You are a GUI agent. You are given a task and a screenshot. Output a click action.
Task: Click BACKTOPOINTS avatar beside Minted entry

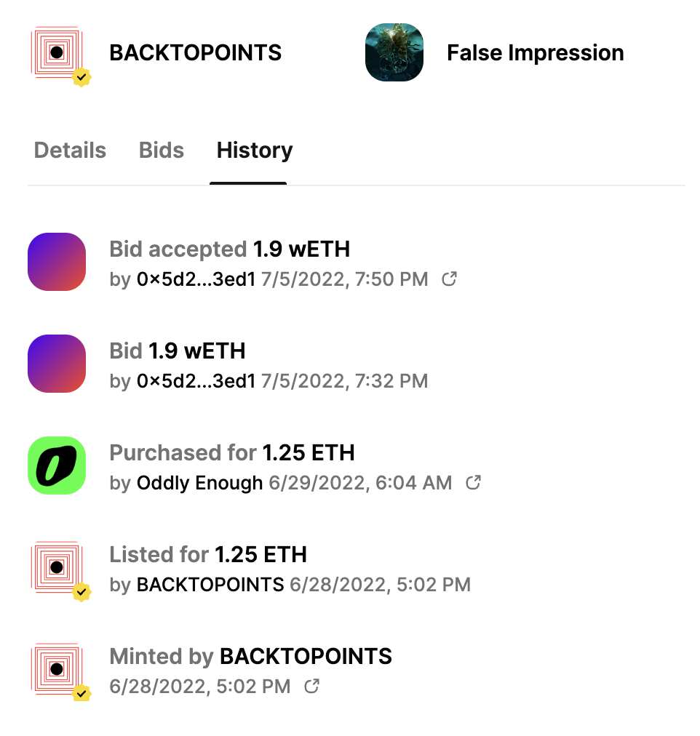(58, 670)
